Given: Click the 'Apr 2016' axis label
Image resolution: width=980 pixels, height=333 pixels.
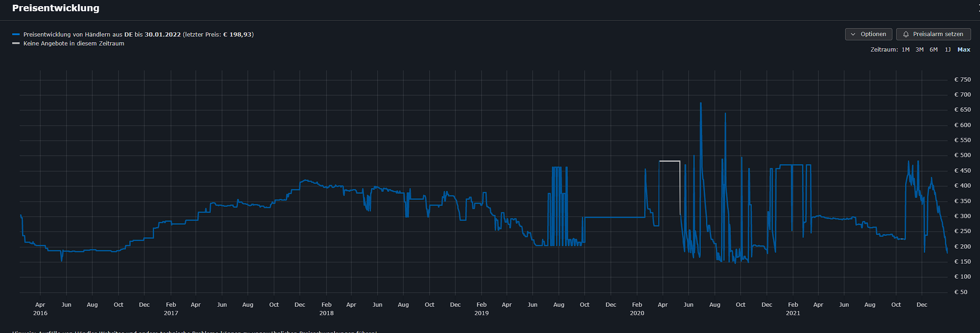Looking at the screenshot, I should 40,309.
